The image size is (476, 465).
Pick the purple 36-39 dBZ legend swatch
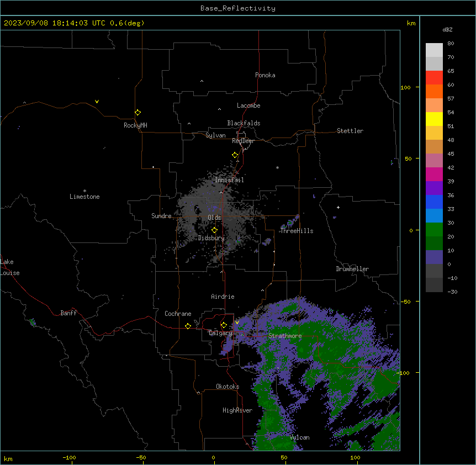coord(434,188)
